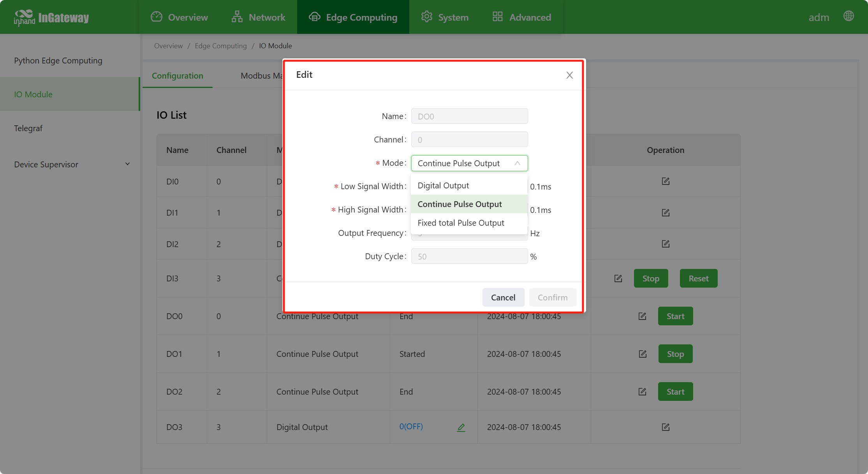Viewport: 868px width, 474px height.
Task: Click the Duty Cycle input field
Action: (x=469, y=256)
